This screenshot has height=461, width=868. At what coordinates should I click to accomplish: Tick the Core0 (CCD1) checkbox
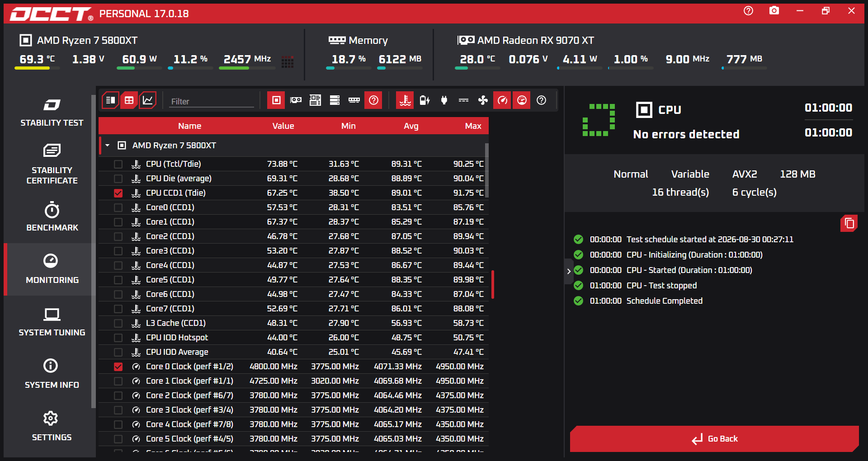(118, 207)
